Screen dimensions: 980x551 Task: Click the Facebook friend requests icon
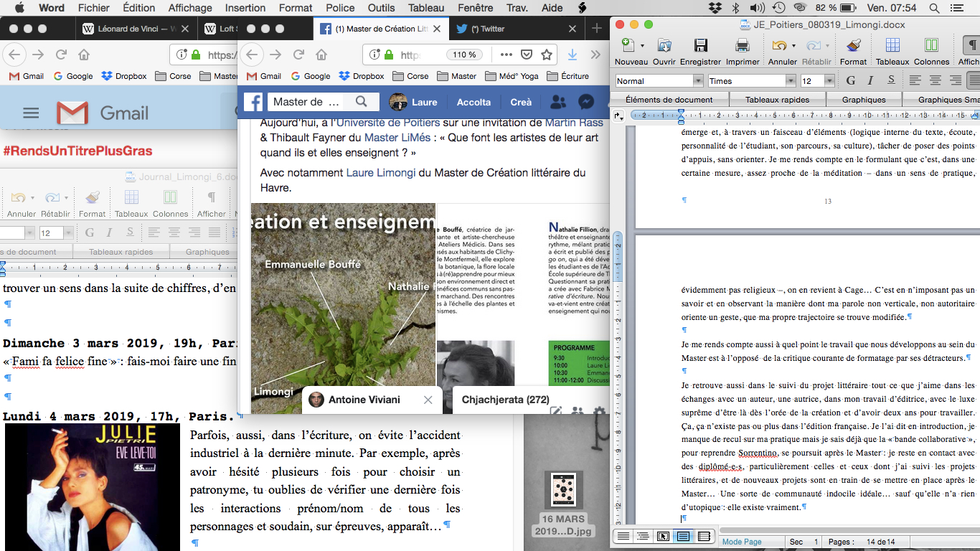pos(557,102)
